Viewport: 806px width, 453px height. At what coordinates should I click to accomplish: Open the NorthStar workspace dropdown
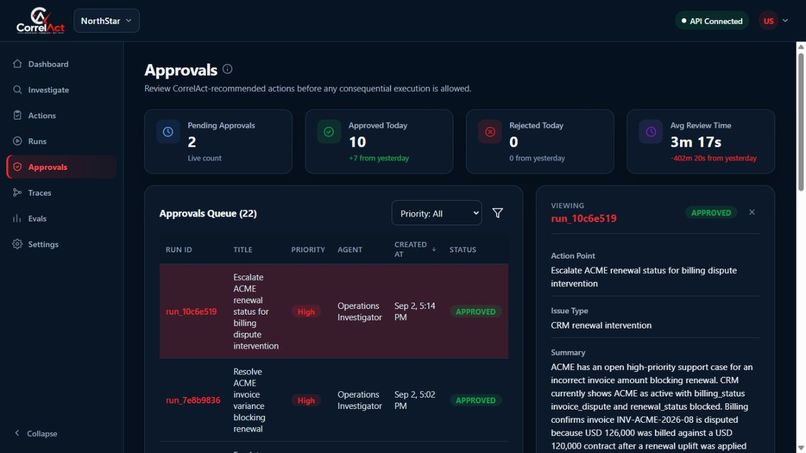[x=106, y=21]
